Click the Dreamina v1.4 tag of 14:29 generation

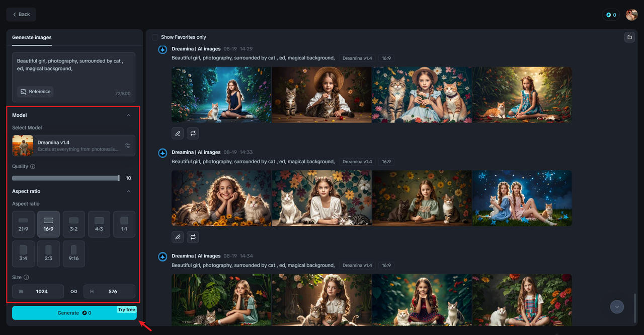(357, 58)
